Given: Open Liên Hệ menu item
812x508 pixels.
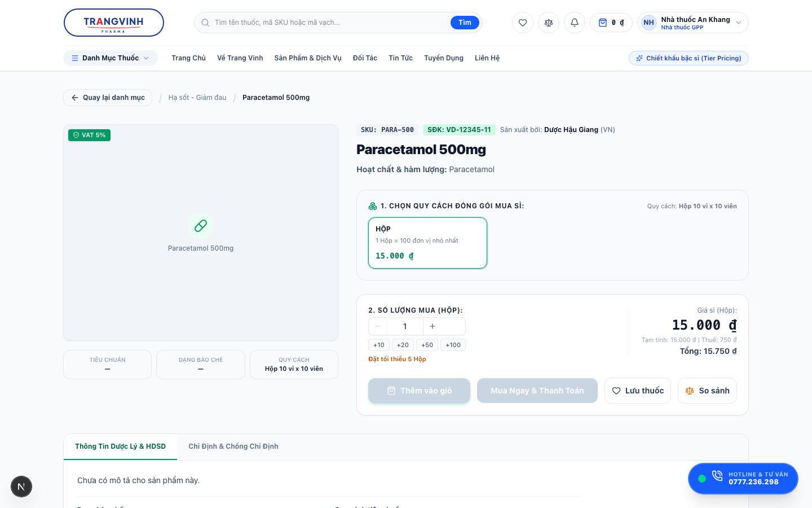Looking at the screenshot, I should [x=487, y=58].
